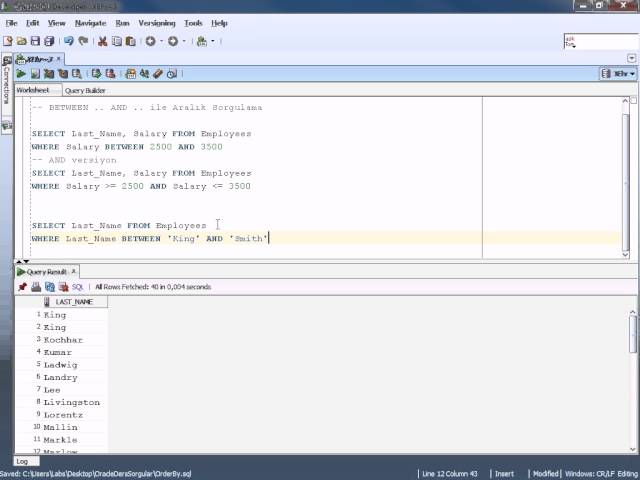This screenshot has width=640, height=480.
Task: Click the Save icon in the main toolbar
Action: 35,41
